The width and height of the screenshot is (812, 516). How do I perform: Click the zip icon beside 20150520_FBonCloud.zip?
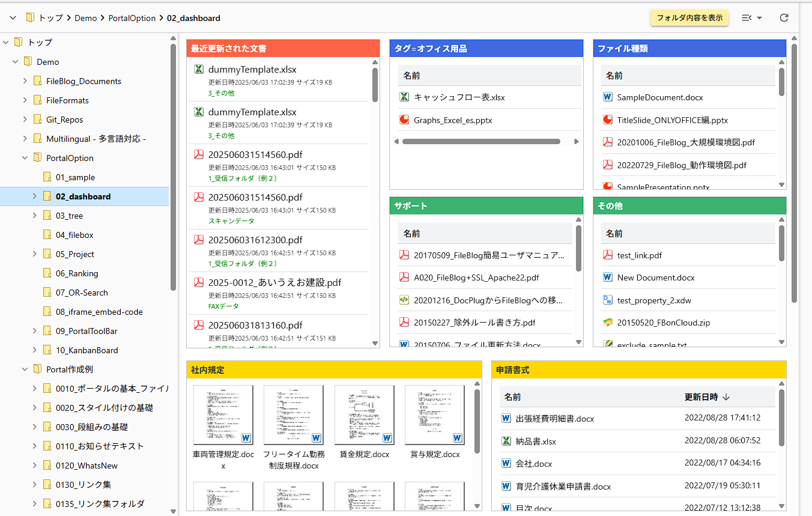pos(607,323)
